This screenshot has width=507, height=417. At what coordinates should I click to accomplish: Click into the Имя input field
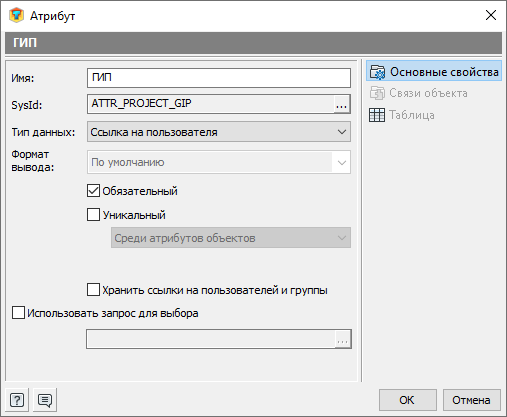(219, 78)
